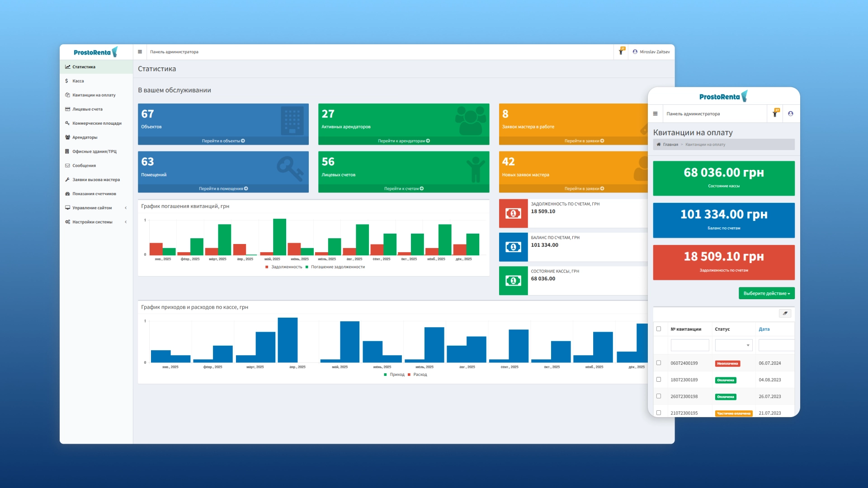This screenshot has width=868, height=488.
Task: Tick the checkbox for receipt 18072300189
Action: tap(659, 380)
